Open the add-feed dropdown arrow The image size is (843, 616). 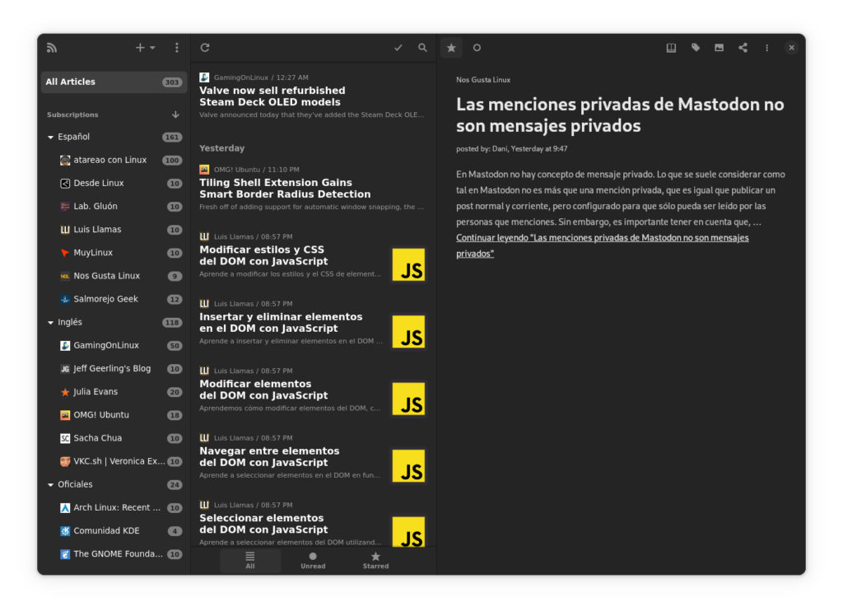point(151,48)
